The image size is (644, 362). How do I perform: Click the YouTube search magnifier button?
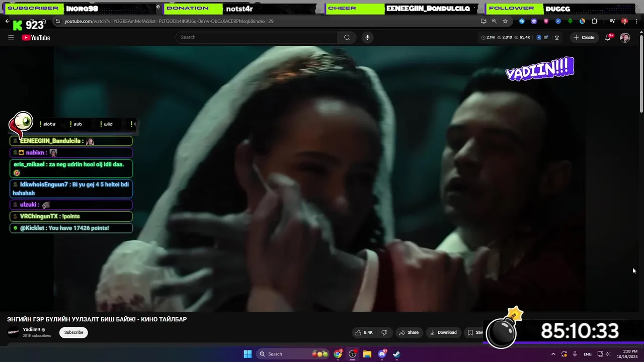tap(347, 37)
